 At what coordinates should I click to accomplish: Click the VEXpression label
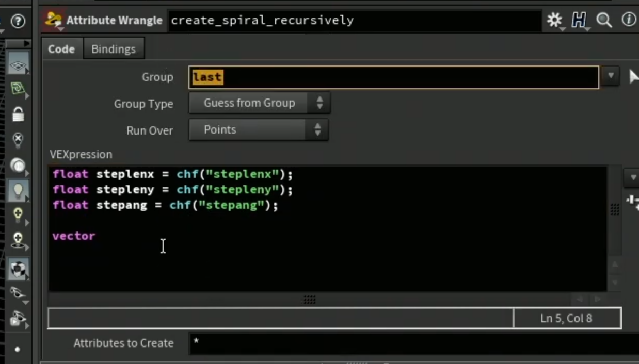81,154
